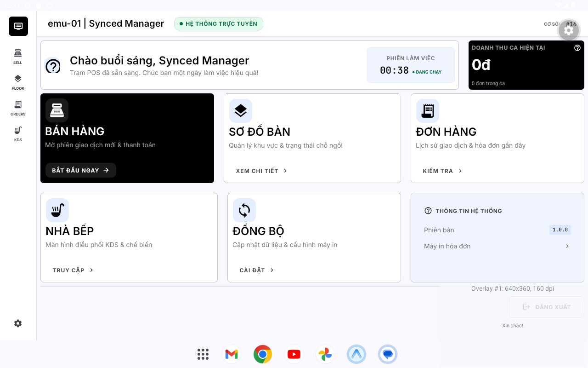Click the floating gear icon near #16
Viewport: 588px width, 368px height.
click(569, 31)
